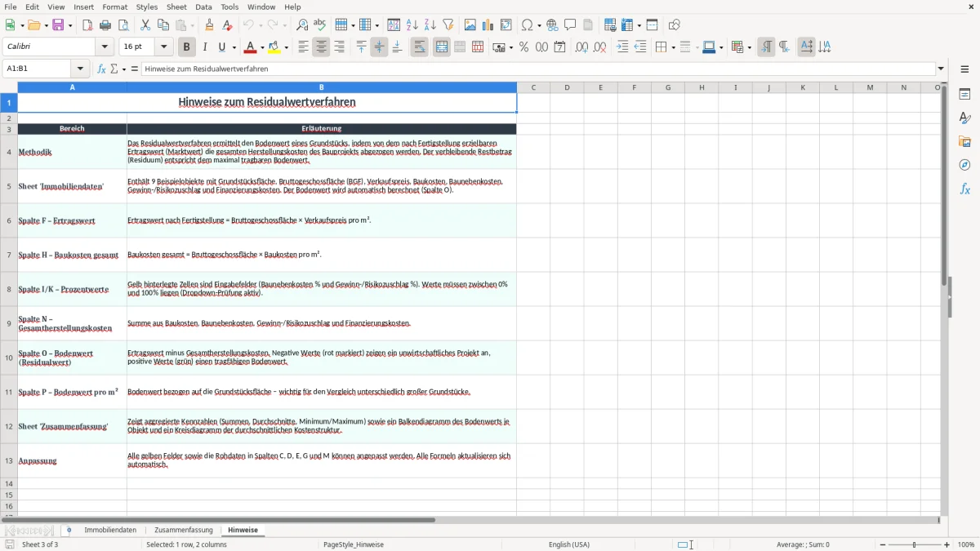Select the Clone Formatting paintbrush
This screenshot has width=980, height=551.
[x=210, y=25]
